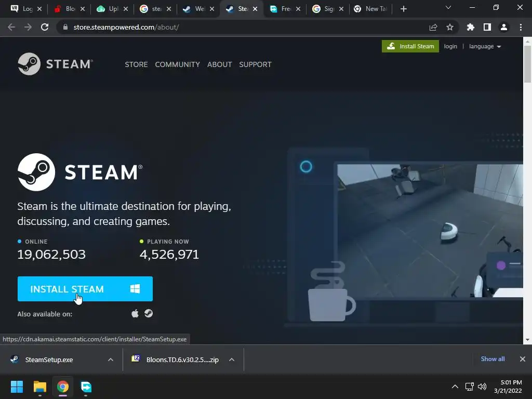Close the active Steam tab

coord(255,9)
